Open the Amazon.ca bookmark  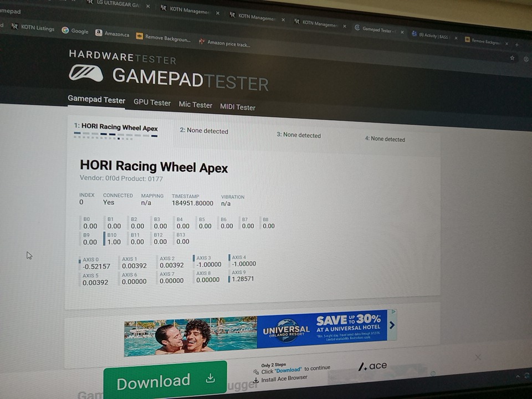(112, 34)
